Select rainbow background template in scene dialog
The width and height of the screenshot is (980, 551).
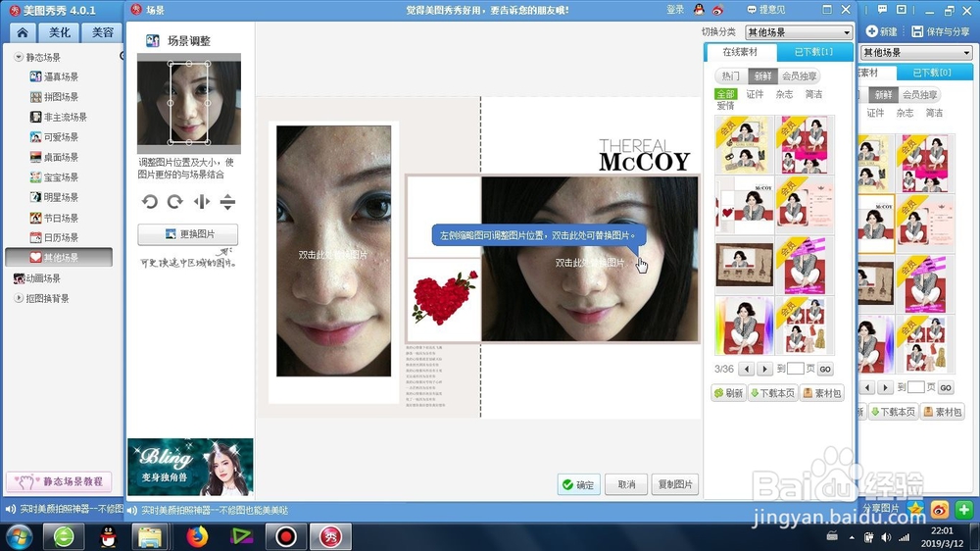[x=745, y=326]
